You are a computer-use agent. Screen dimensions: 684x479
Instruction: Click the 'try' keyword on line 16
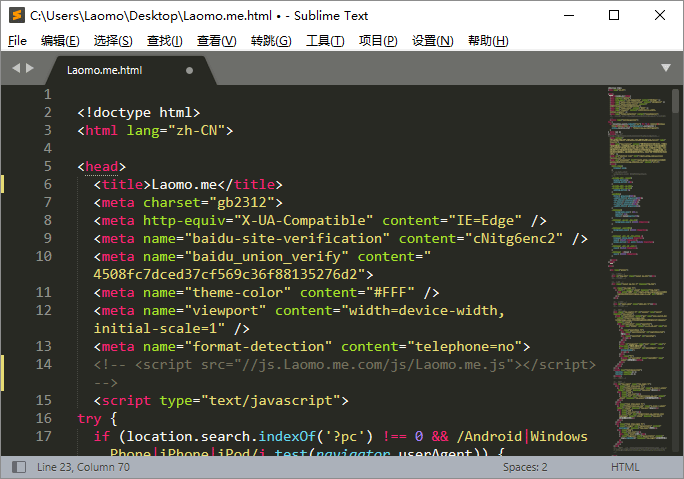click(x=89, y=418)
